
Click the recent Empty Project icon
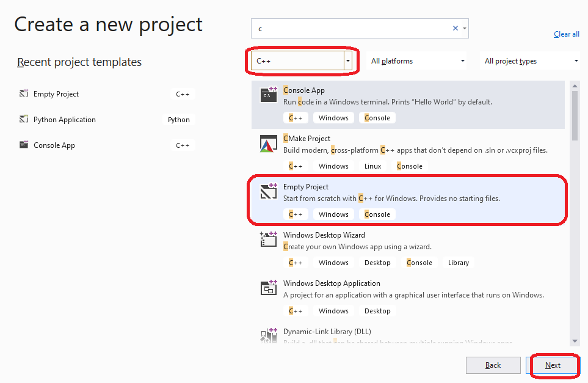coord(24,93)
